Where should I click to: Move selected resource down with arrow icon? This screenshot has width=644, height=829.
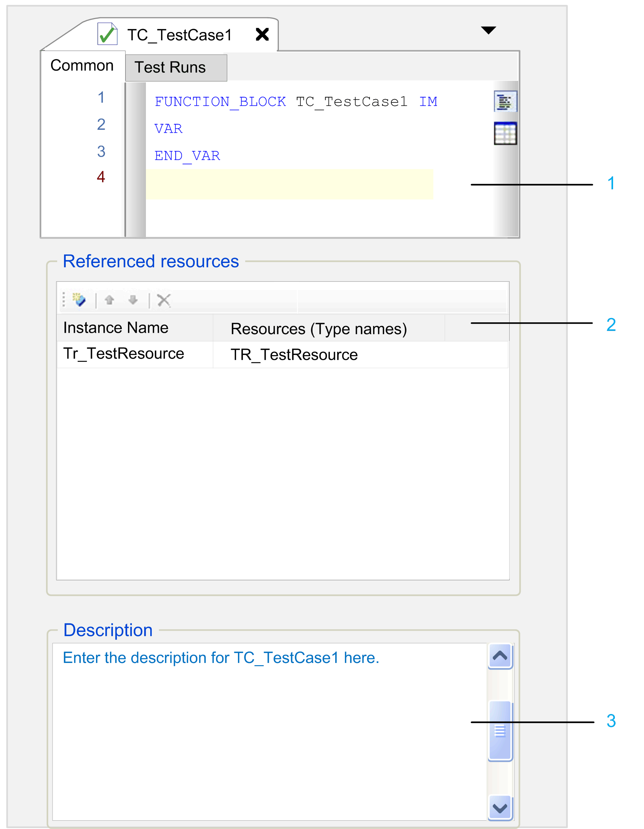point(133,300)
